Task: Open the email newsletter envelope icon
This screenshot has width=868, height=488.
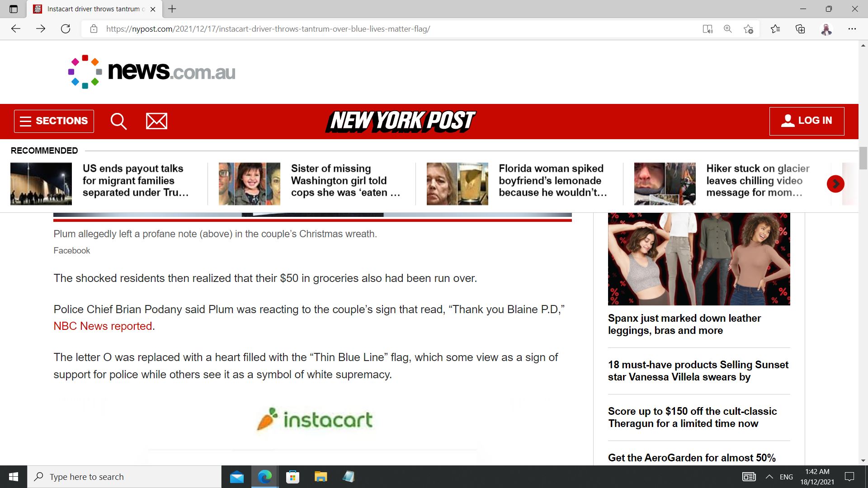Action: click(156, 121)
